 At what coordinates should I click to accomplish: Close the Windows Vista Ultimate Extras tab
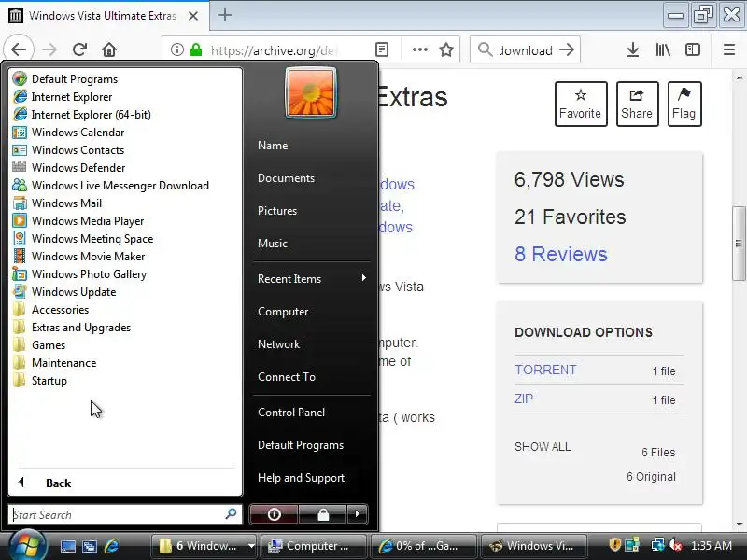pos(193,16)
